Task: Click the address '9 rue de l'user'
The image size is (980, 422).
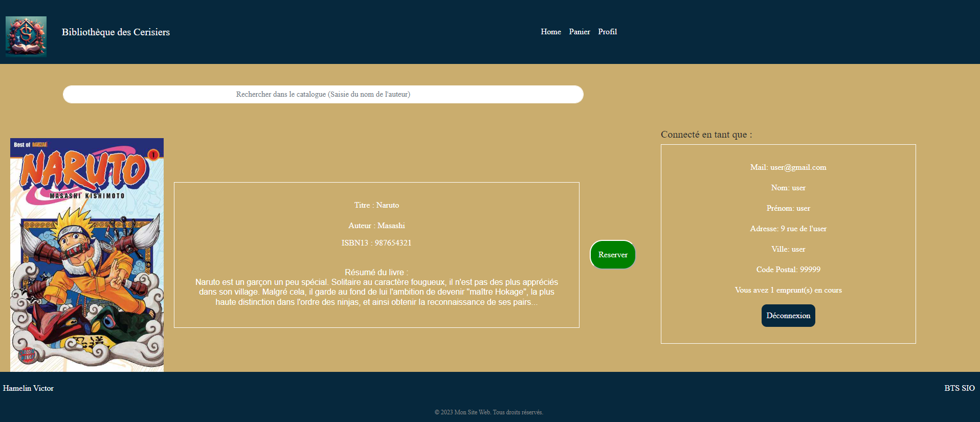Action: tap(803, 229)
